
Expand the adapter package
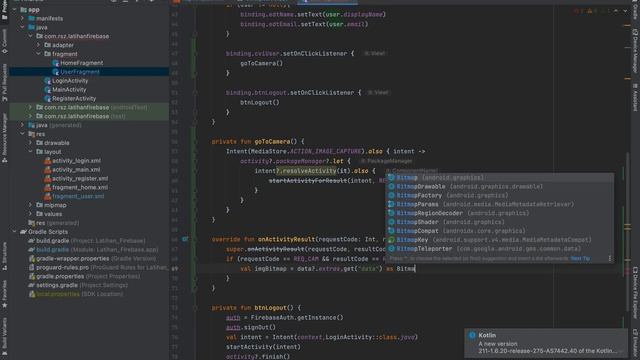pos(39,45)
